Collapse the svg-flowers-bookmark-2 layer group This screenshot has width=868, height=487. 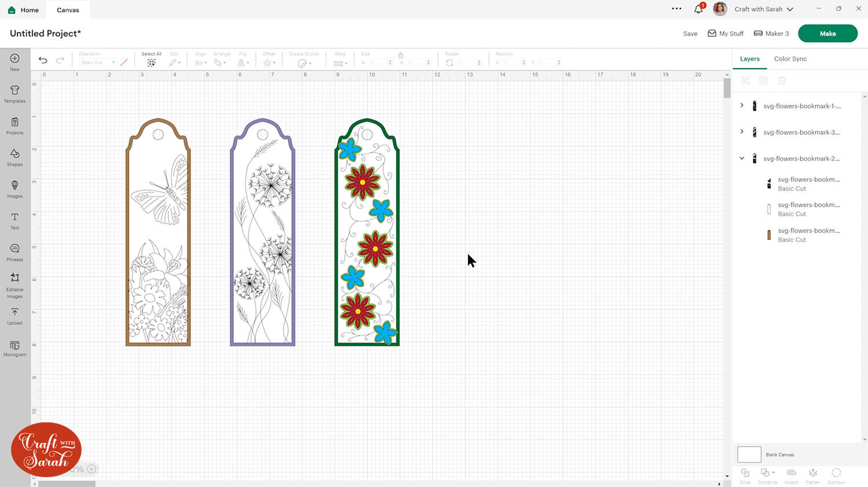[x=742, y=158]
